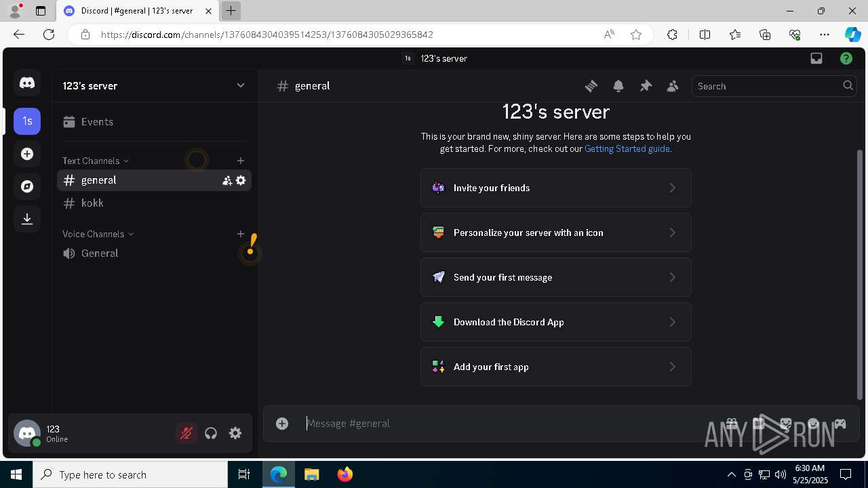
Task: Select the Discord #general browser tab
Action: point(138,11)
